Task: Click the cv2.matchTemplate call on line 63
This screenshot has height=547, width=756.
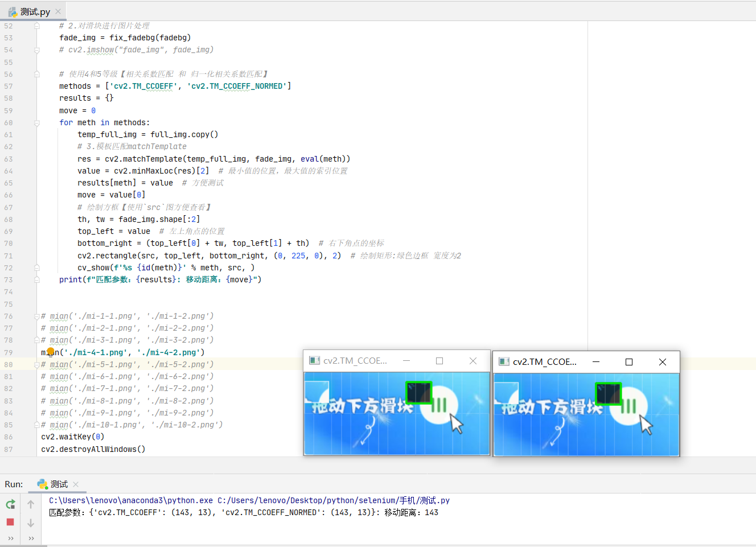Action: tap(228, 159)
